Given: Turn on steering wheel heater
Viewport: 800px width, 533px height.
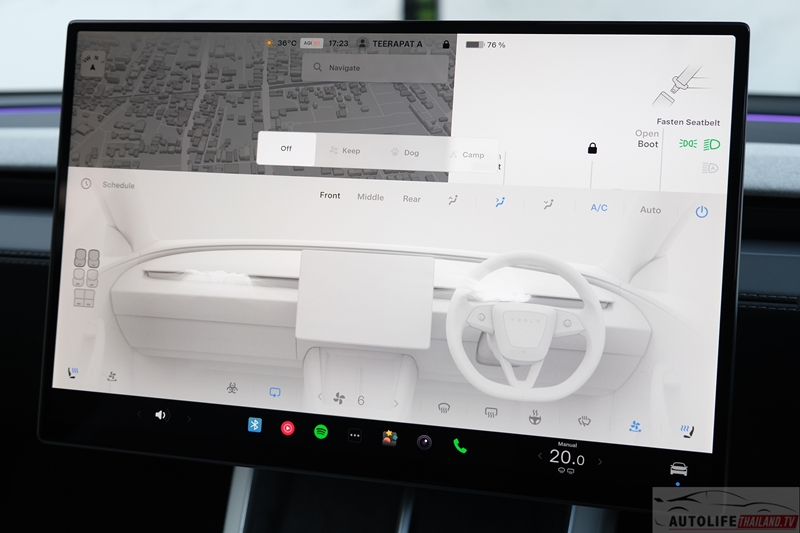Looking at the screenshot, I should pos(537,415).
